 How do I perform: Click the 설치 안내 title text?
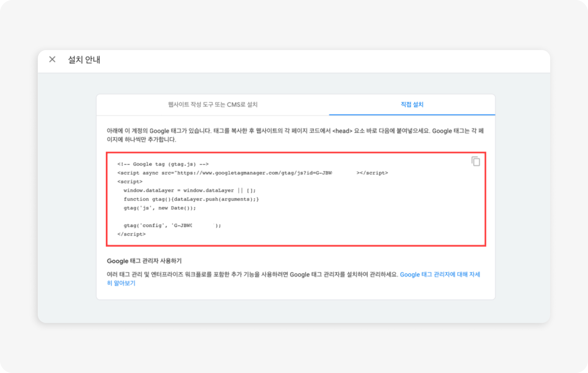[x=84, y=60]
